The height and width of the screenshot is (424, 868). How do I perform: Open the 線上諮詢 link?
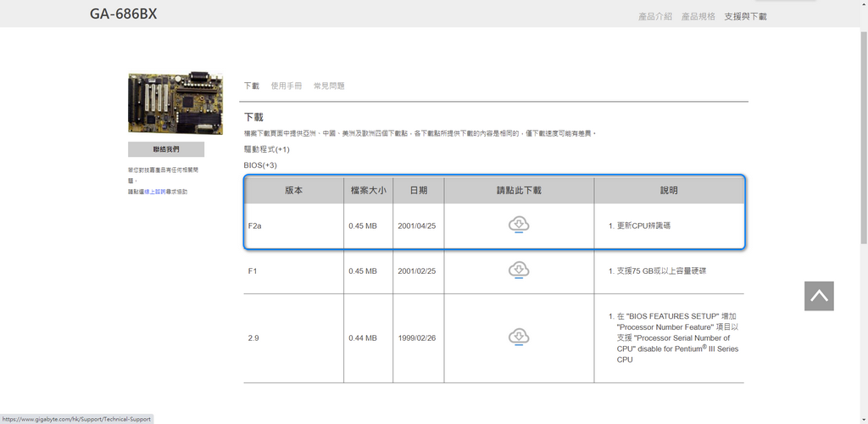click(x=155, y=192)
